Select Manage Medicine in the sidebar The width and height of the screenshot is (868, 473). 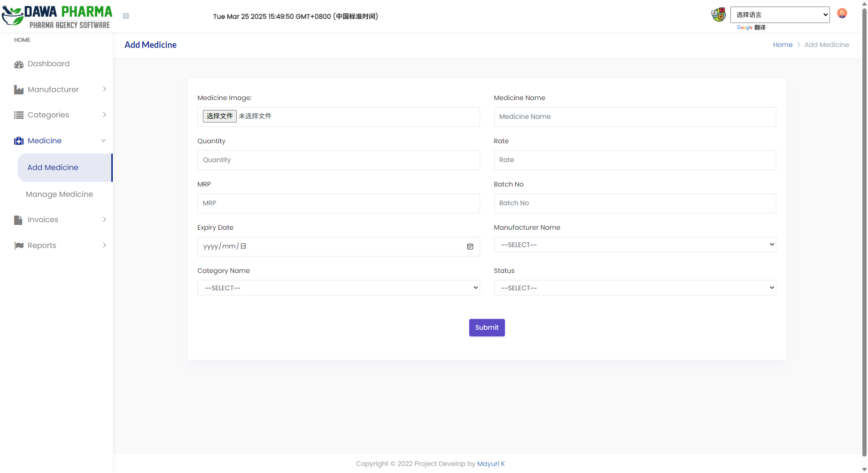59,194
